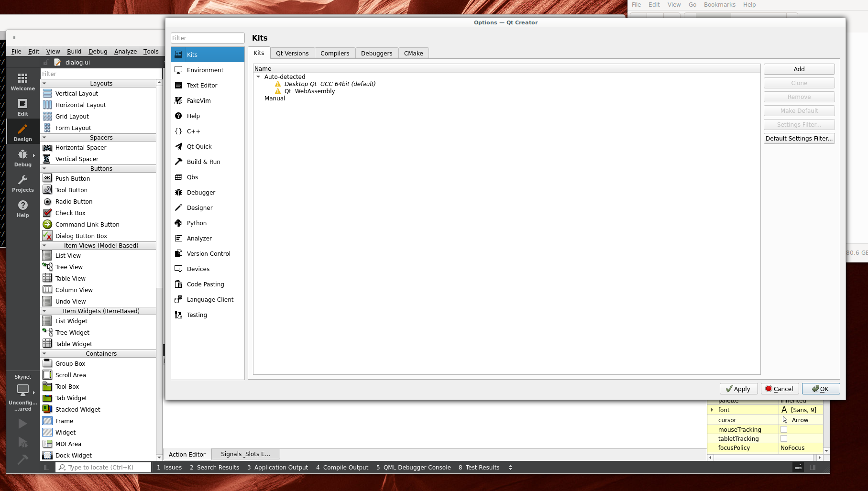Open Help mode question mark icon
Image resolution: width=868 pixels, height=491 pixels.
pyautogui.click(x=22, y=208)
